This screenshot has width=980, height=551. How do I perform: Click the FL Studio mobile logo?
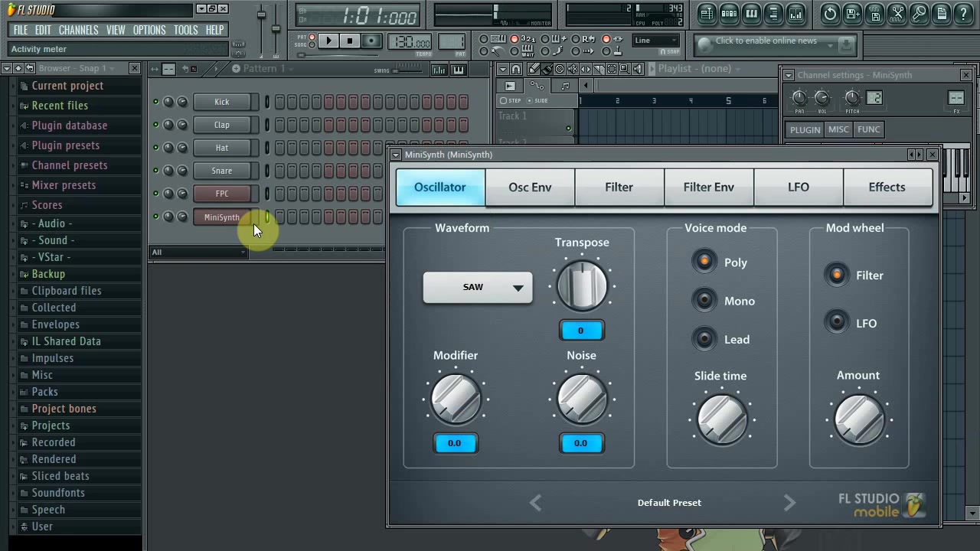coord(882,505)
